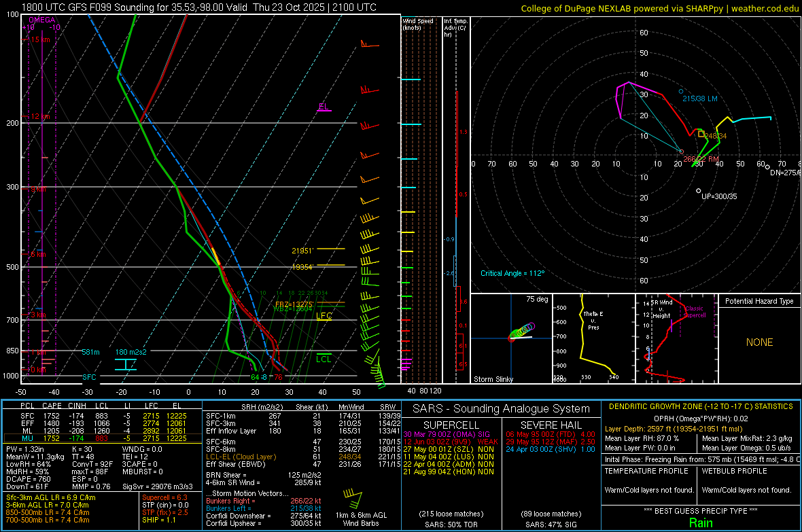
Task: Click the Mean Layer RH: 87.0 % text
Action: [642, 438]
